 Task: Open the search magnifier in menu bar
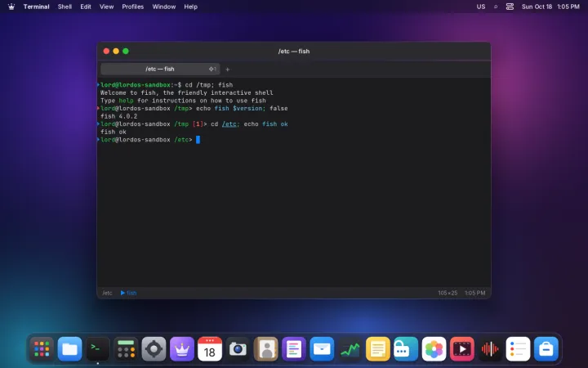(496, 7)
